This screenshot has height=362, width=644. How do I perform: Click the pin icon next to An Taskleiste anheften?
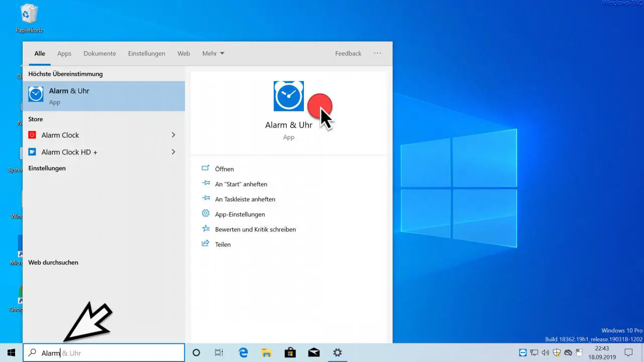[x=205, y=199]
